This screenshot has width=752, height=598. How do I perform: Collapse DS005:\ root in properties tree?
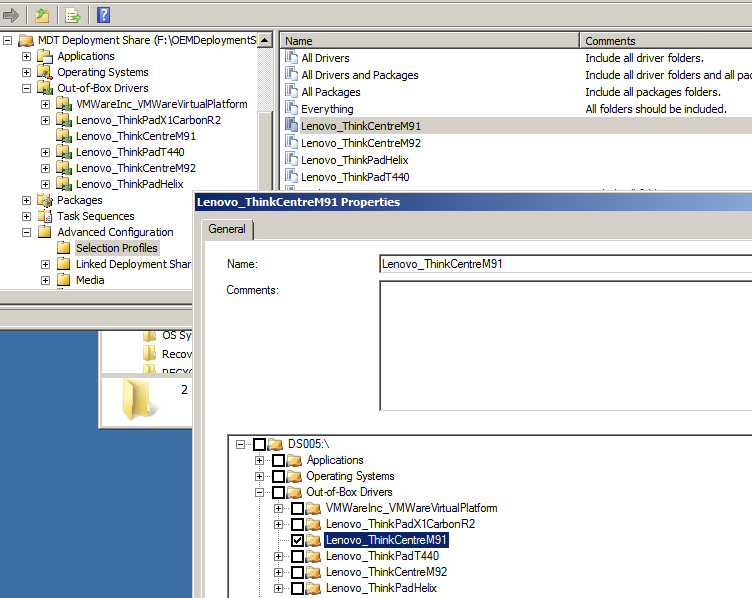(x=241, y=445)
